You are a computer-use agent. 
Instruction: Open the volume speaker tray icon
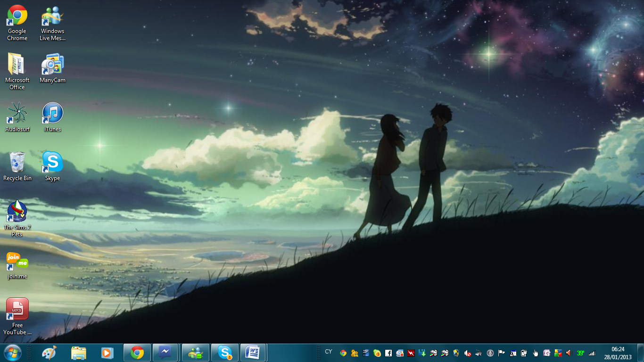coord(569,353)
